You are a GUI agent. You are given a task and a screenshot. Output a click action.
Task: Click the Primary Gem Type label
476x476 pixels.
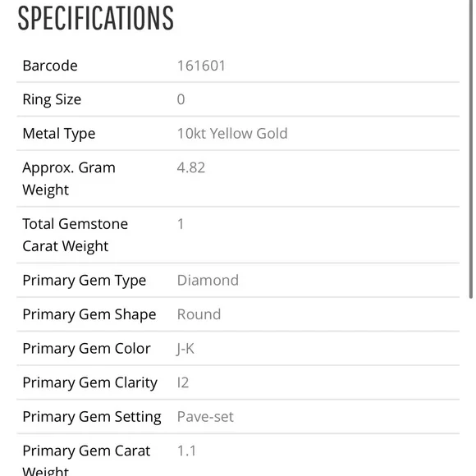click(x=85, y=281)
